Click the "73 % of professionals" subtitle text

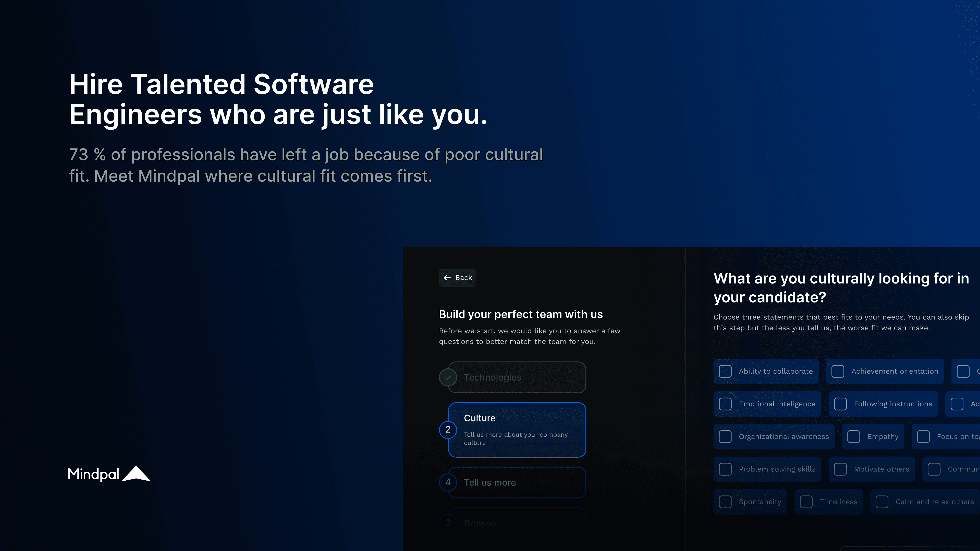(x=306, y=165)
